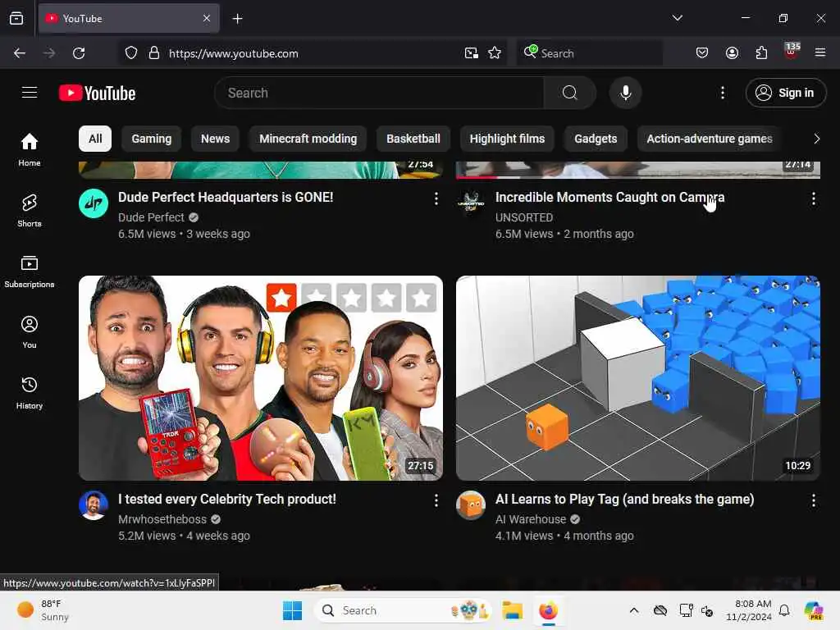Open History from the sidebar
The height and width of the screenshot is (630, 840).
coord(30,393)
